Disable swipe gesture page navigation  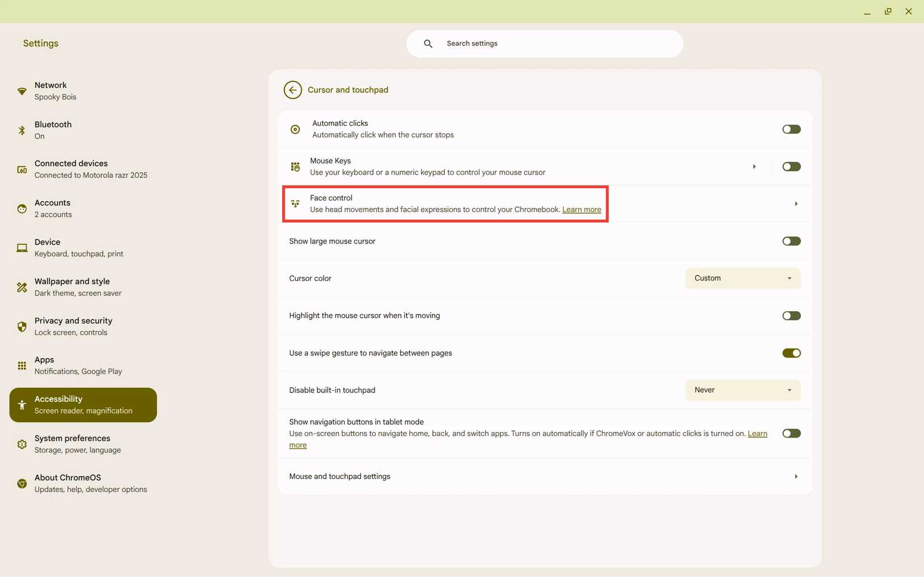pyautogui.click(x=791, y=353)
